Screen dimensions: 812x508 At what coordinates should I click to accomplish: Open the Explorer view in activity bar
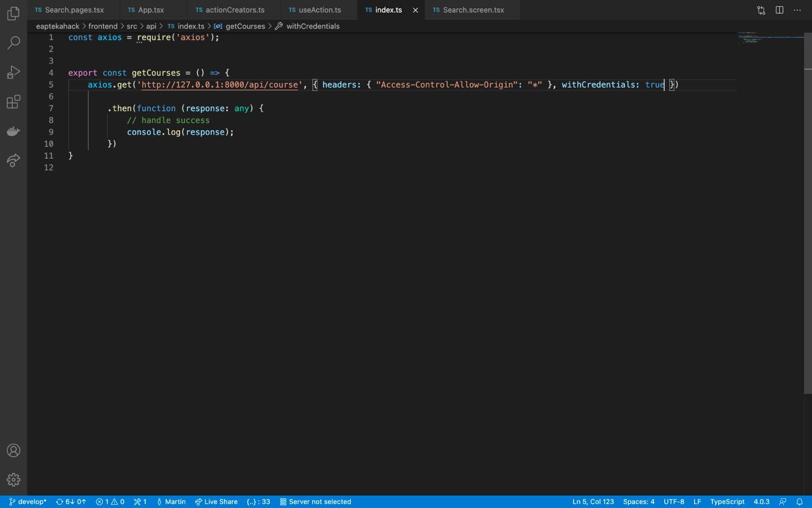click(13, 13)
